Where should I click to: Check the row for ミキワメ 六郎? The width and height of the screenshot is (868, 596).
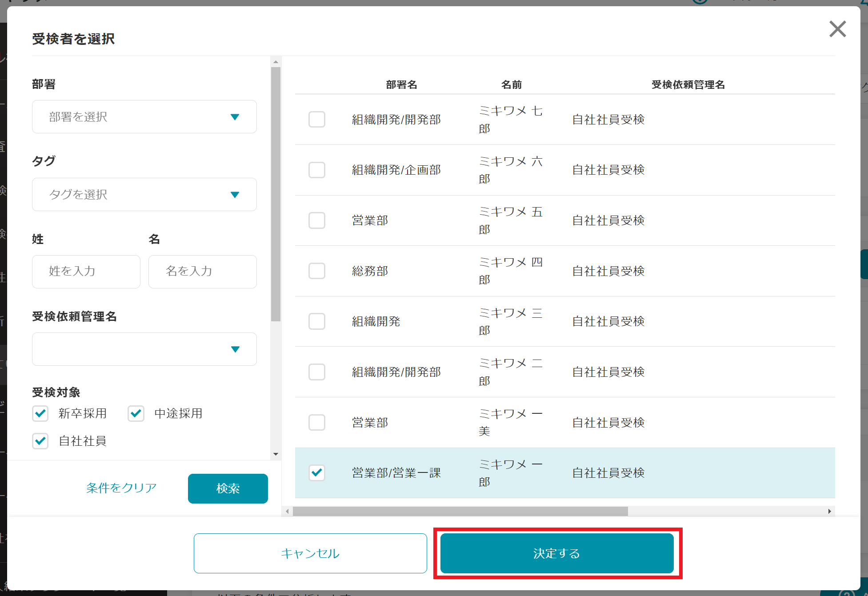[316, 170]
